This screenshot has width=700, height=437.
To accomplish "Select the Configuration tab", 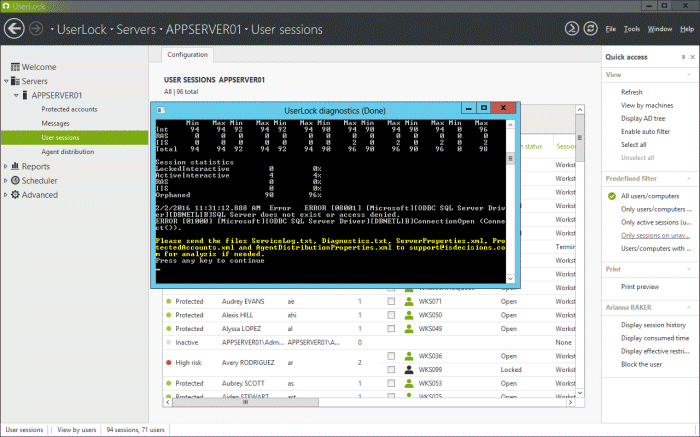I will (x=188, y=54).
